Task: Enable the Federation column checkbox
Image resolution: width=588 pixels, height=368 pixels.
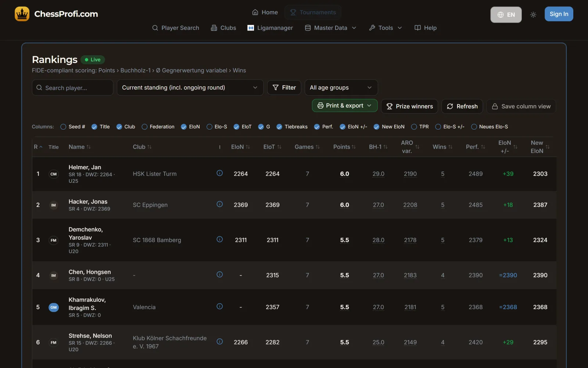Action: [144, 127]
